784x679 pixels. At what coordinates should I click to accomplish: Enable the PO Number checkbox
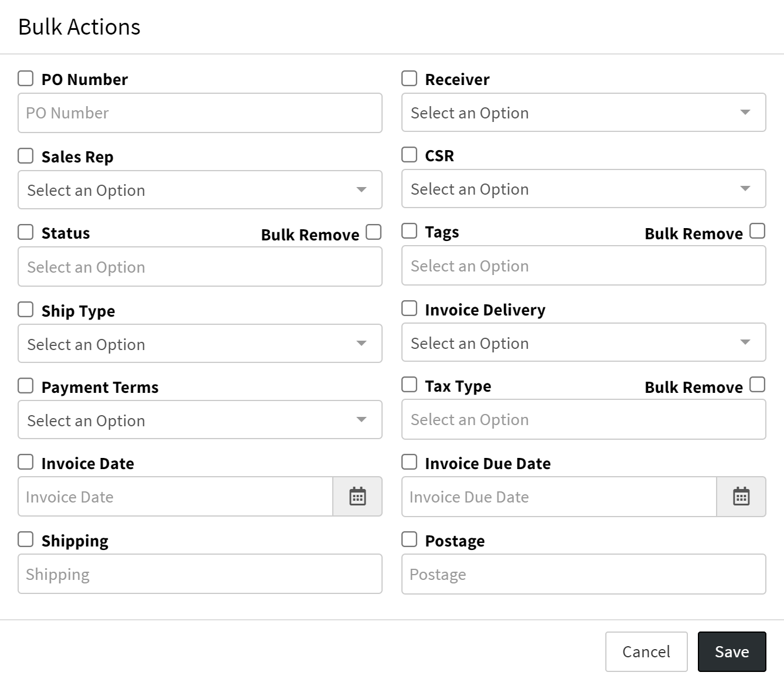(26, 79)
